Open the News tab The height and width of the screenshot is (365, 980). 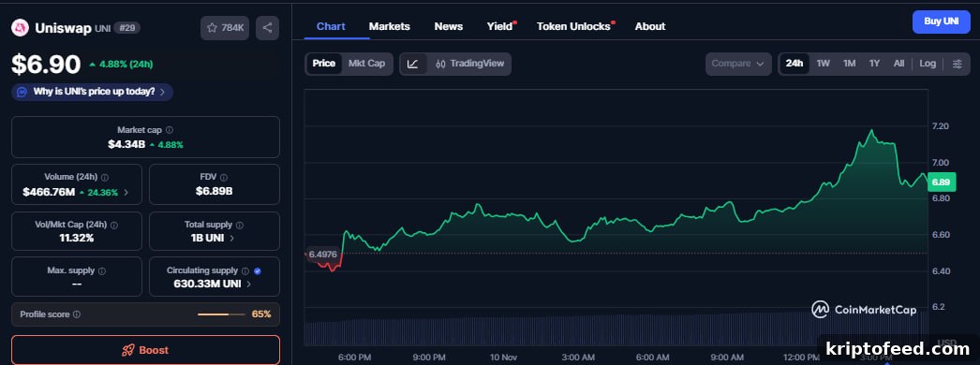click(x=449, y=26)
